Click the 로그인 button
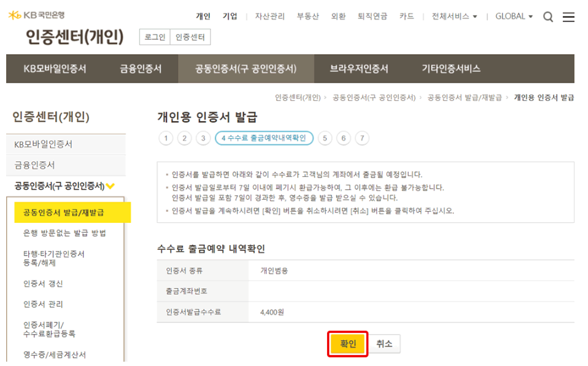 tap(155, 37)
